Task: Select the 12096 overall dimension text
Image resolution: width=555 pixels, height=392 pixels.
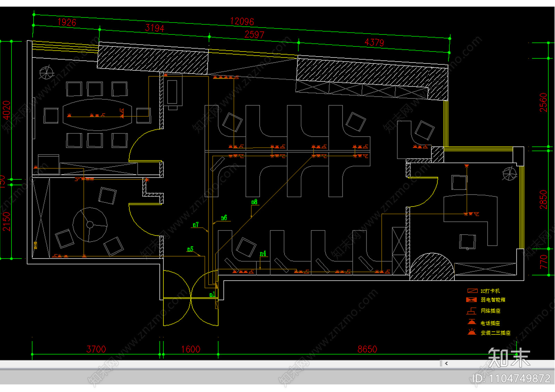Action: 242,21
